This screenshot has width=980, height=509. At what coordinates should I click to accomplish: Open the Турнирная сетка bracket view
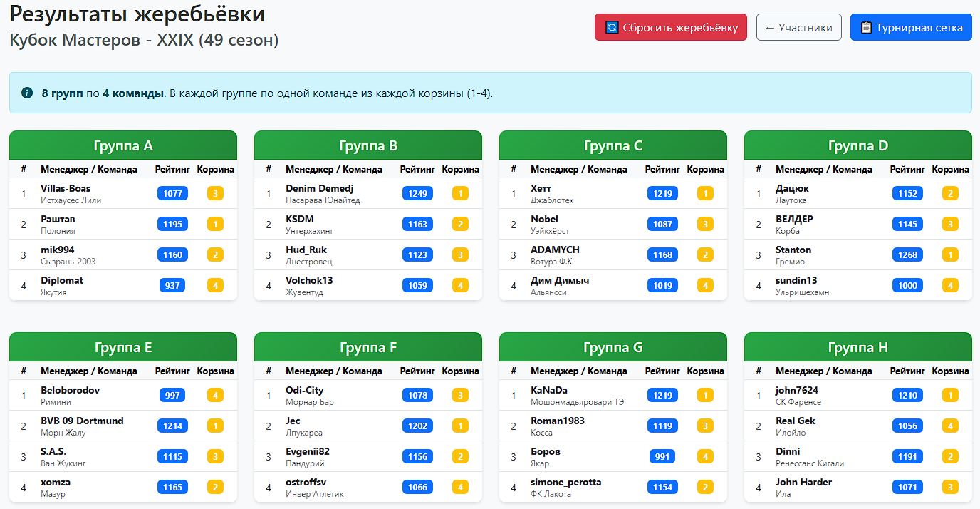[x=911, y=28]
